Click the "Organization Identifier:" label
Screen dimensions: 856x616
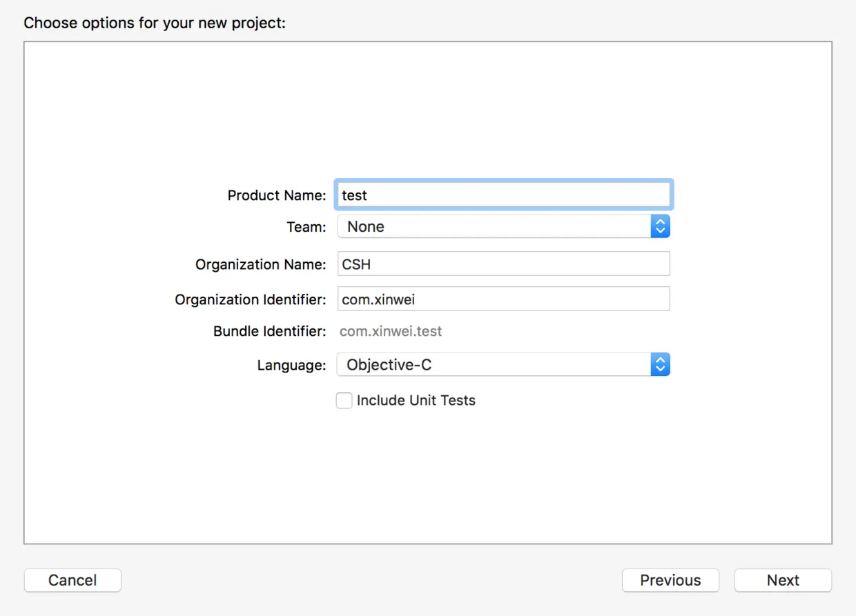[x=250, y=299]
